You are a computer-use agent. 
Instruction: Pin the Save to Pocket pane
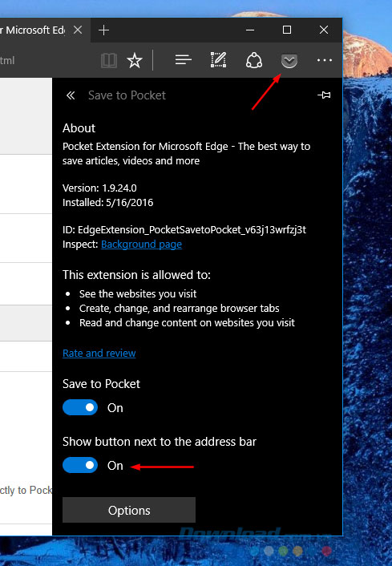pos(324,95)
